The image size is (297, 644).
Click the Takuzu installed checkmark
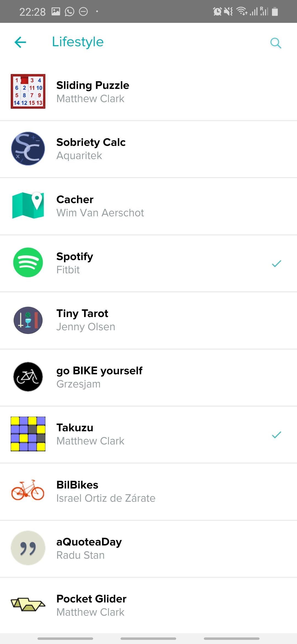276,435
